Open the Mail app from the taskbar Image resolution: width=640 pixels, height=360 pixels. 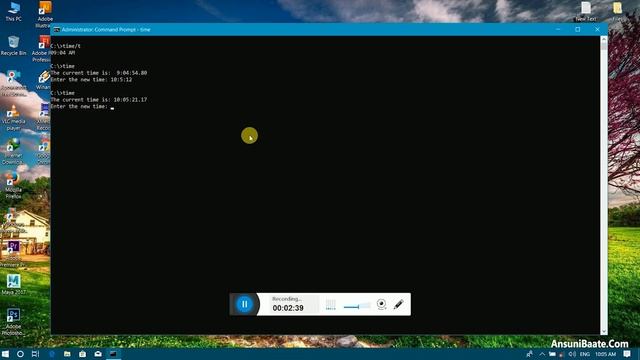coord(98,354)
